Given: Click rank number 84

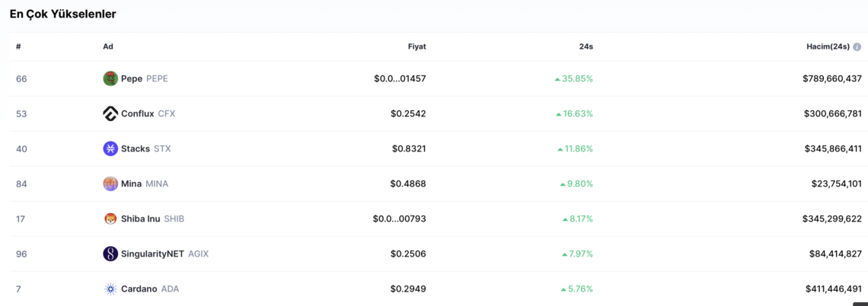Looking at the screenshot, I should [x=21, y=183].
